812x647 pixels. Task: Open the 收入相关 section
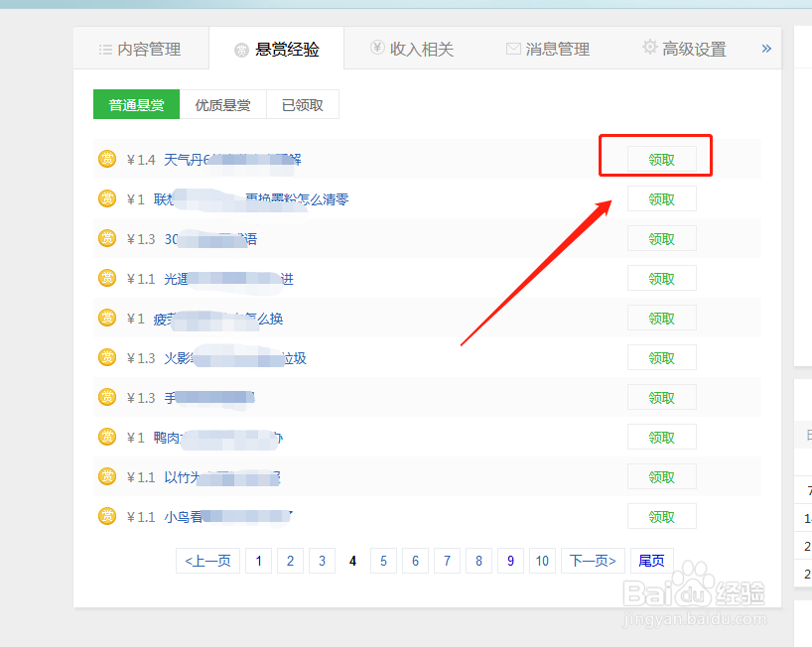pos(413,48)
